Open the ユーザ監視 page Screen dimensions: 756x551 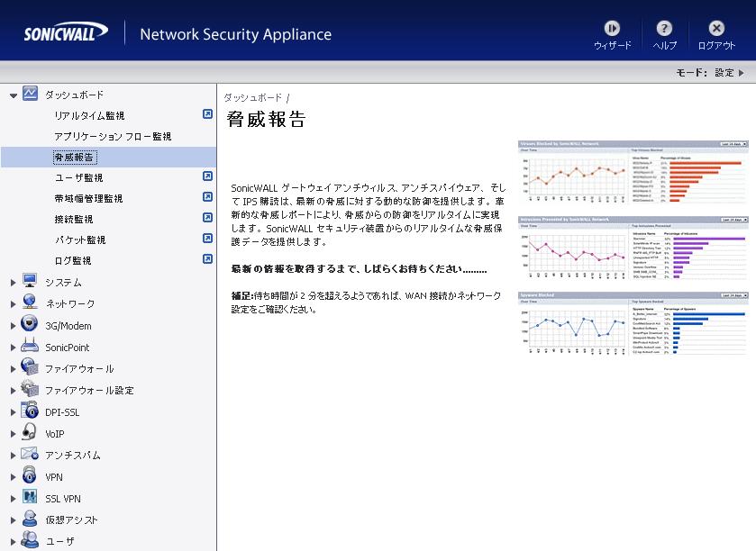tap(78, 177)
